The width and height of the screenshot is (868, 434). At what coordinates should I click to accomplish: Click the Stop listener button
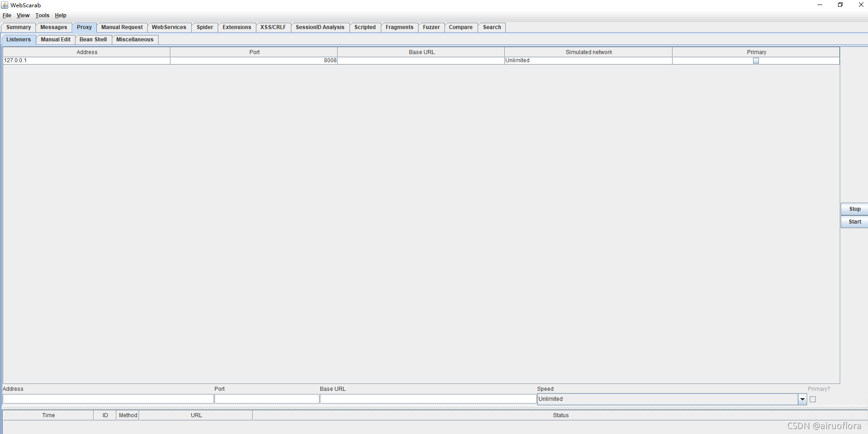(854, 209)
